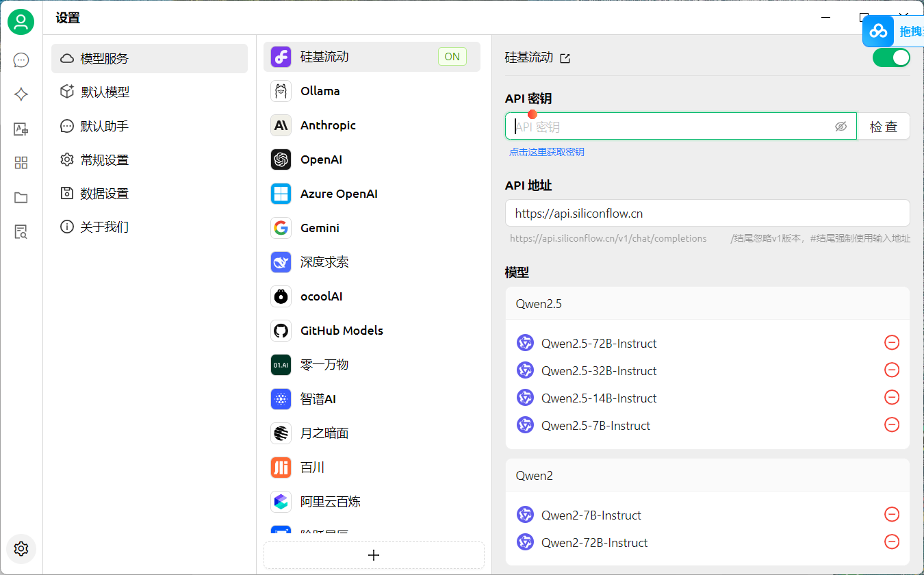Select the Azure OpenAI provider icon
The width and height of the screenshot is (924, 575).
pos(281,194)
